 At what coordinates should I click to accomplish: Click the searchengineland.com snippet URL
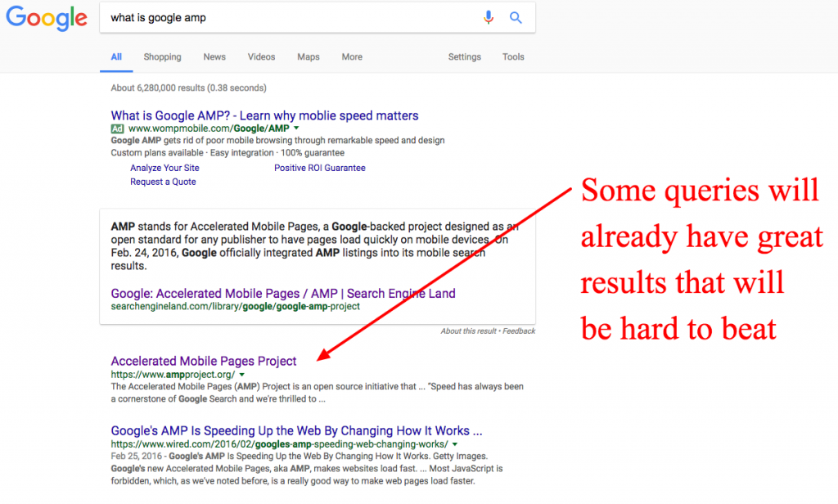[235, 307]
